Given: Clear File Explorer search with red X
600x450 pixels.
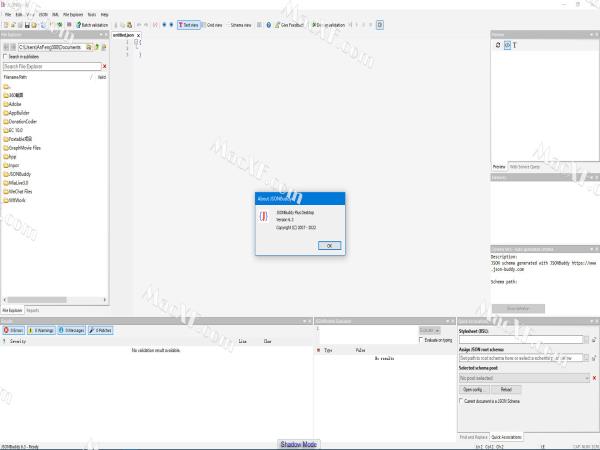Looking at the screenshot, I should point(104,66).
